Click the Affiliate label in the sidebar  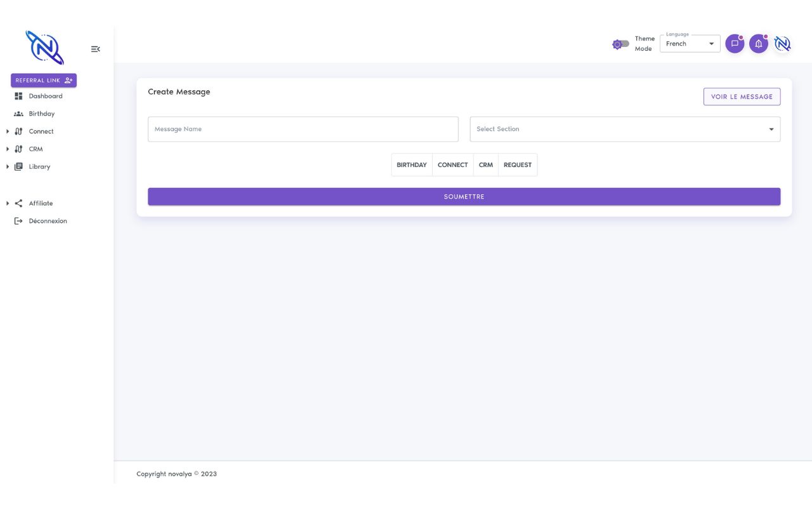coord(41,203)
